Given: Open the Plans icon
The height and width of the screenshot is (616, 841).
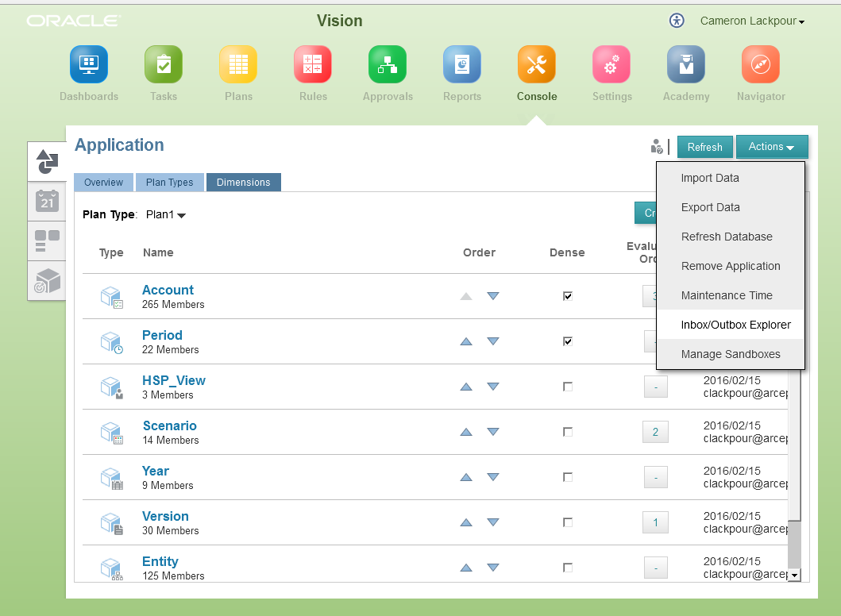Looking at the screenshot, I should point(238,64).
